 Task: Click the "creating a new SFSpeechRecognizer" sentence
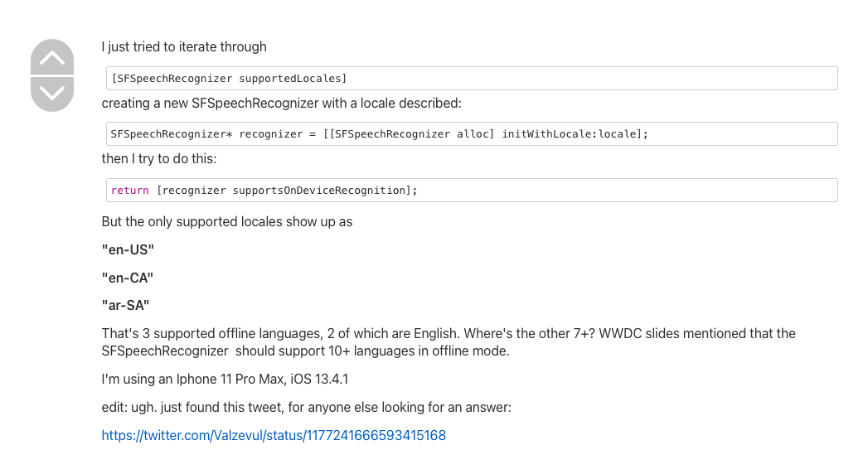[281, 104]
